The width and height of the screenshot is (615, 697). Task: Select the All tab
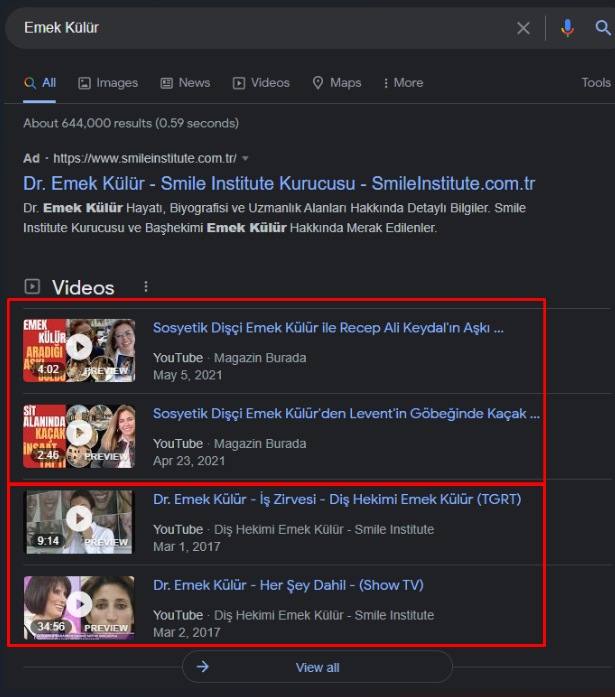click(x=40, y=83)
